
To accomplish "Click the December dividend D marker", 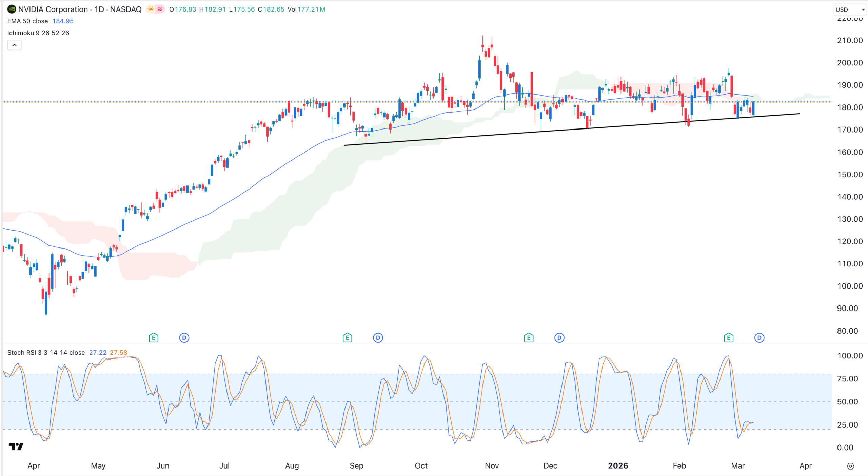I will click(x=559, y=338).
